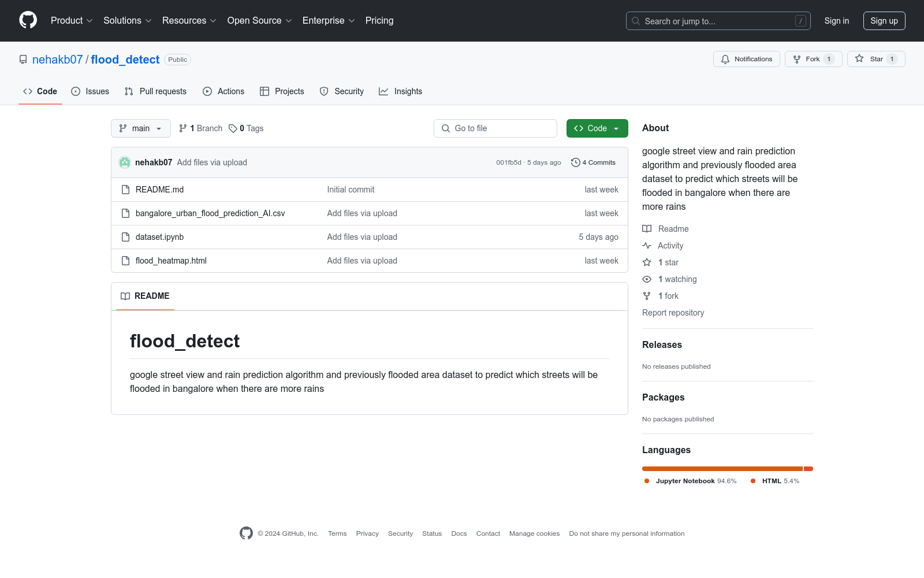Click the GitHub logo in header
The image size is (924, 578).
(28, 20)
